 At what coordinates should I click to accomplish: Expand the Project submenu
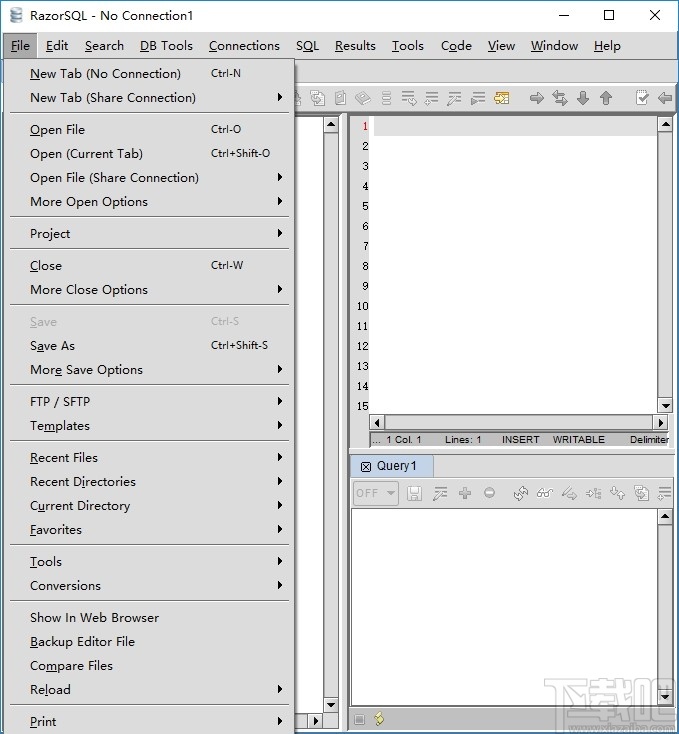click(x=149, y=234)
